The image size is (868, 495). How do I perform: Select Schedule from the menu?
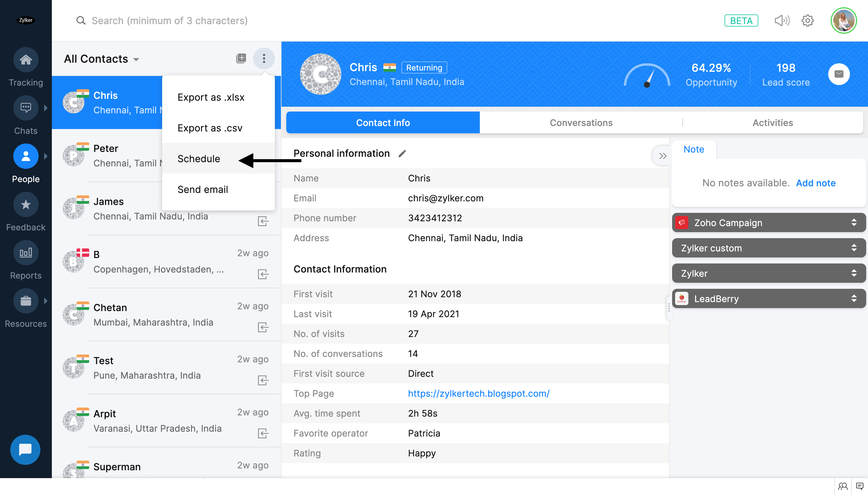pyautogui.click(x=199, y=159)
